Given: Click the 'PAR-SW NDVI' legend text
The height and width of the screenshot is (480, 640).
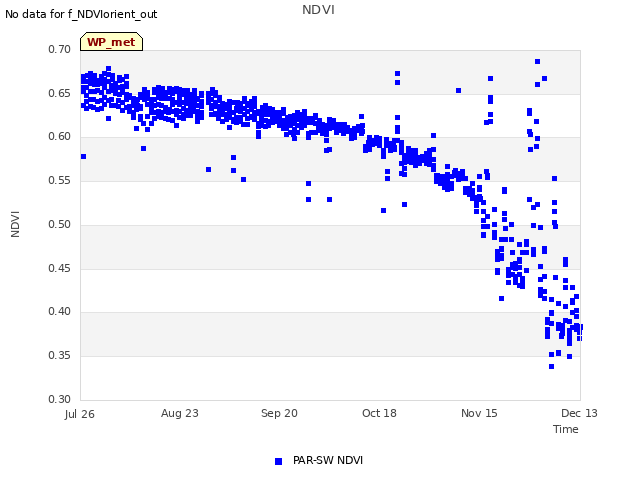Looking at the screenshot, I should tap(328, 460).
